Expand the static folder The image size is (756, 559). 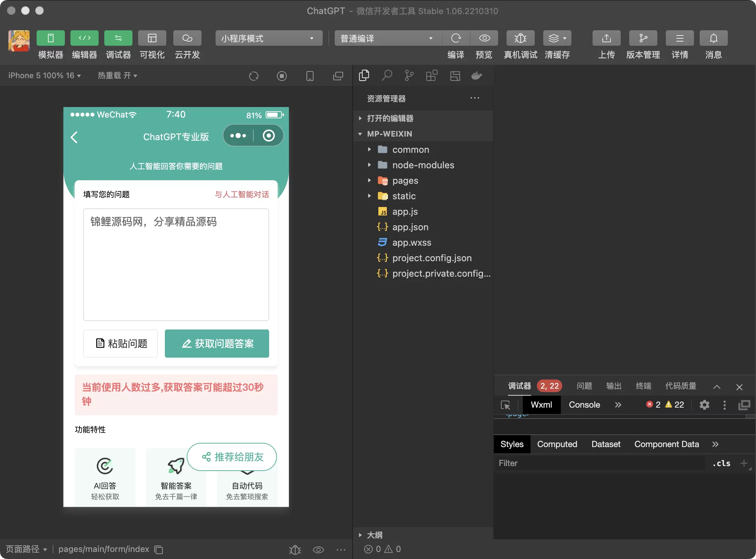tap(423, 196)
